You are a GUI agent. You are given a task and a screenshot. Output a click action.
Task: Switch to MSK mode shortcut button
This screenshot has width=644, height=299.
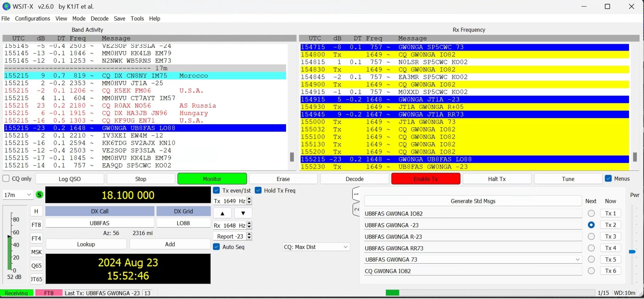point(36,252)
